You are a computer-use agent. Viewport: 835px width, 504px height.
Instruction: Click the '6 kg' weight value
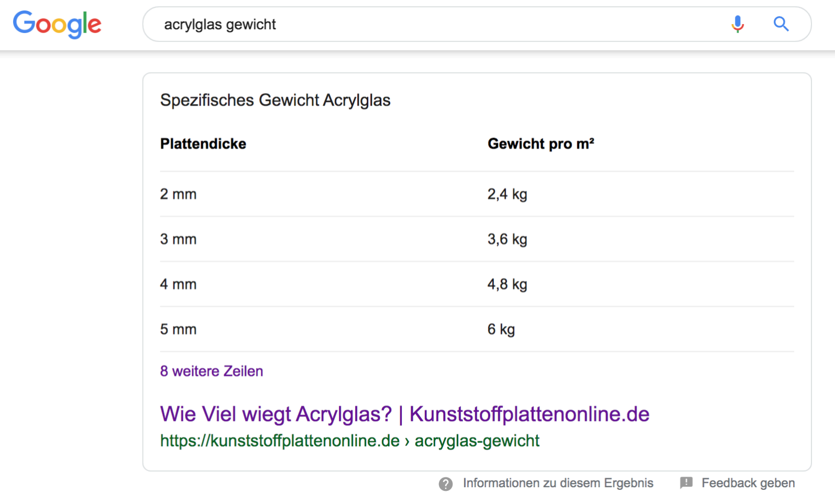pos(501,330)
